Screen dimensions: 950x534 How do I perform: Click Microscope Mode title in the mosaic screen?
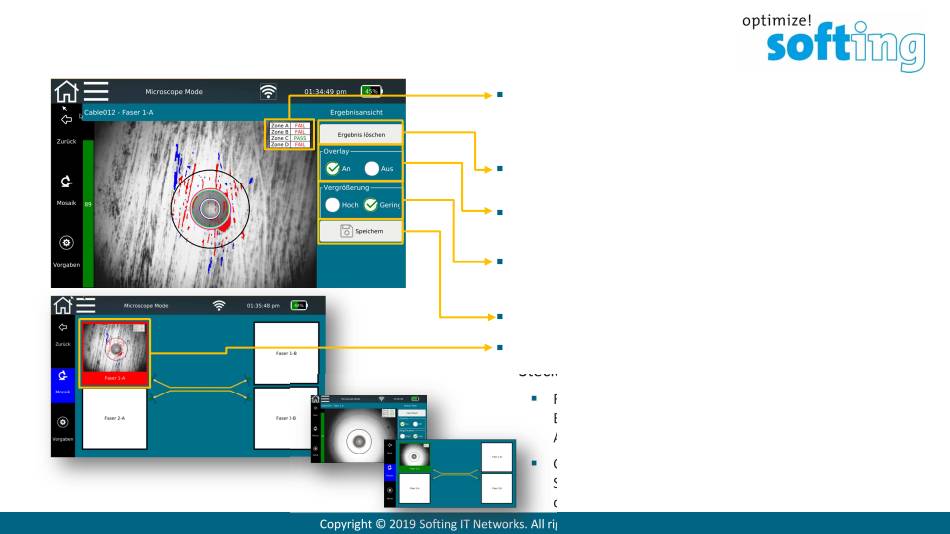pos(146,305)
